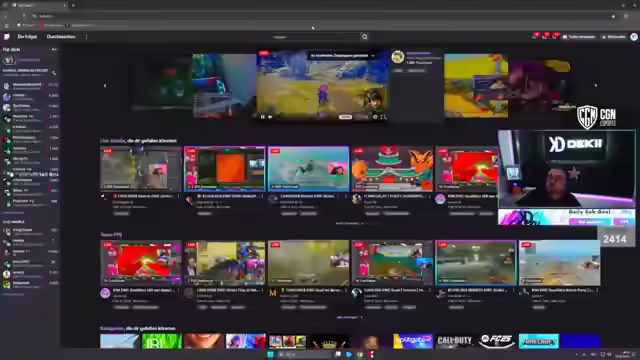Open the Call of Duty category
This screenshot has width=640, height=360.
pyautogui.click(x=454, y=341)
